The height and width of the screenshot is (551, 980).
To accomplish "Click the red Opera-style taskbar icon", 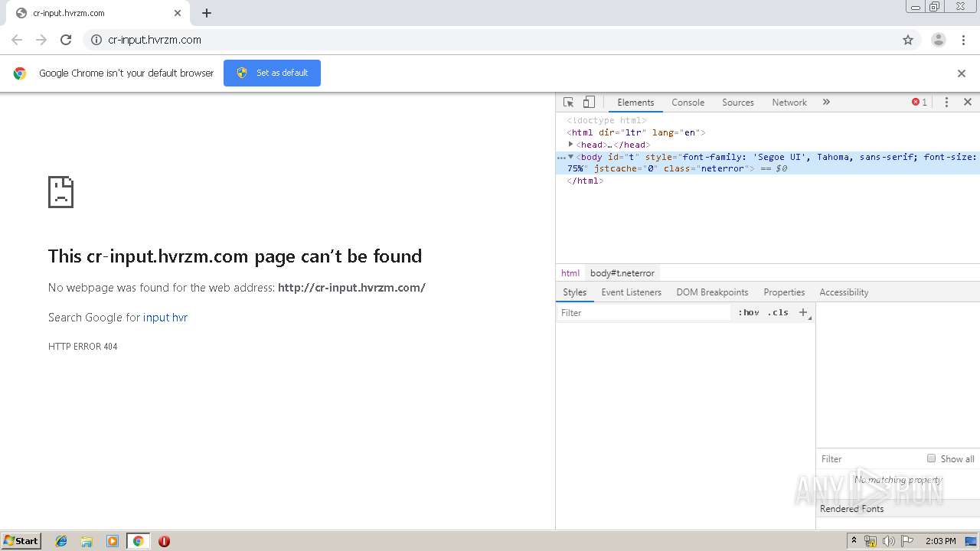I will pyautogui.click(x=164, y=541).
